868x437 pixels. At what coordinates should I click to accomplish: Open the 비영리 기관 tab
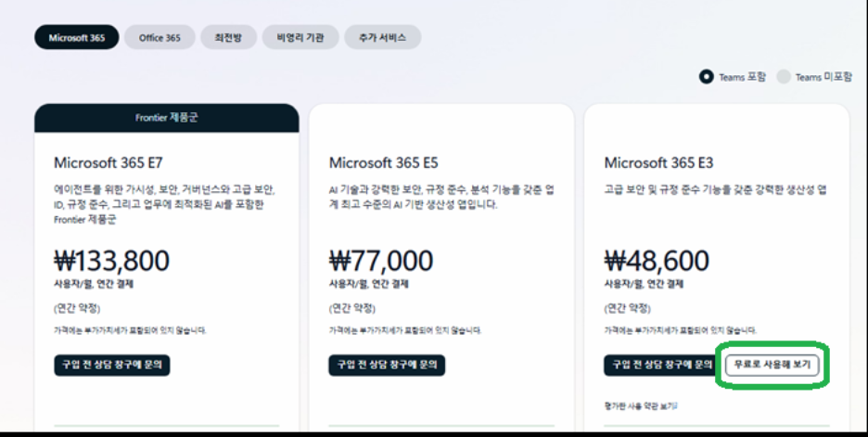pos(300,38)
